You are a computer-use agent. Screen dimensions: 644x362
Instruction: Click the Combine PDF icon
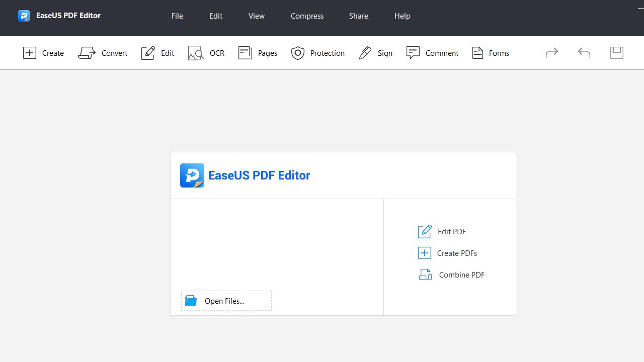tap(425, 275)
